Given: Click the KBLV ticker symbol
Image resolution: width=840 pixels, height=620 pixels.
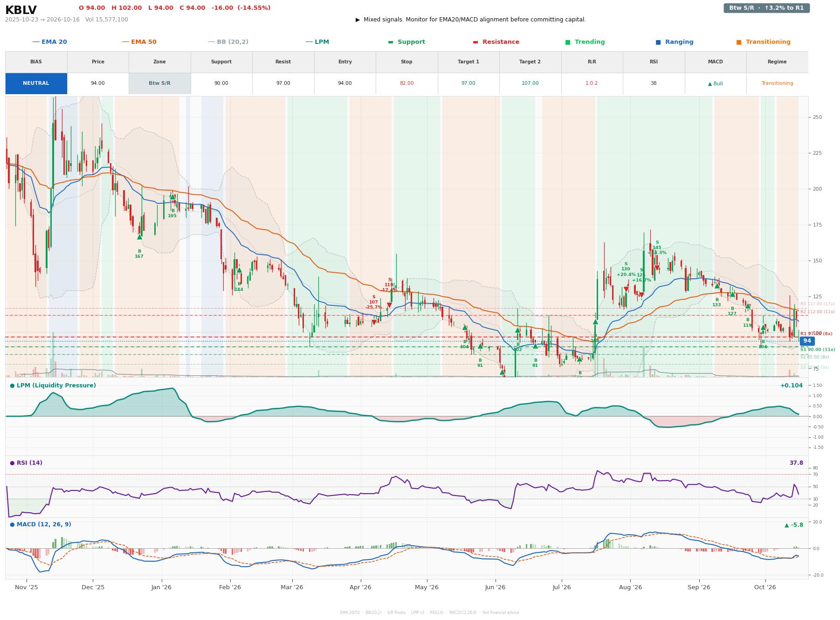Looking at the screenshot, I should coord(21,10).
